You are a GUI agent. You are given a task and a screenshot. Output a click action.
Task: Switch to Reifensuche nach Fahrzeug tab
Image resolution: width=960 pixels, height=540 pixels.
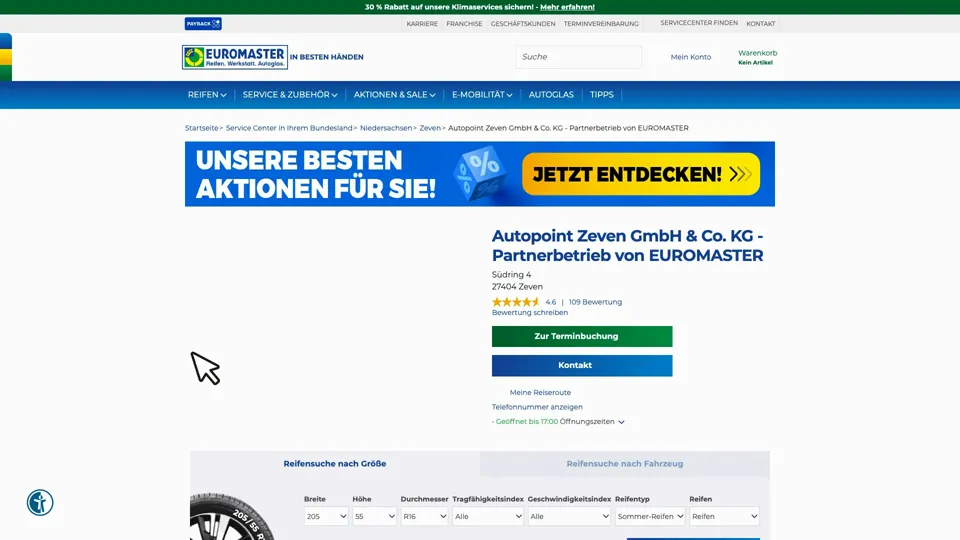tap(624, 463)
